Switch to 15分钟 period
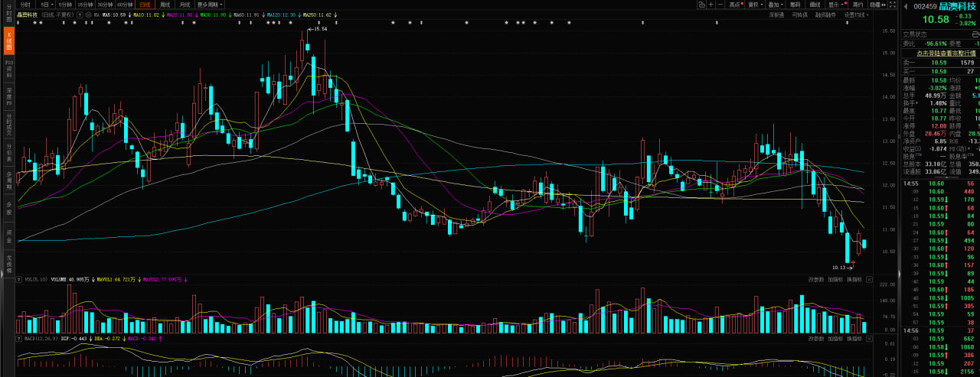 coord(84,5)
